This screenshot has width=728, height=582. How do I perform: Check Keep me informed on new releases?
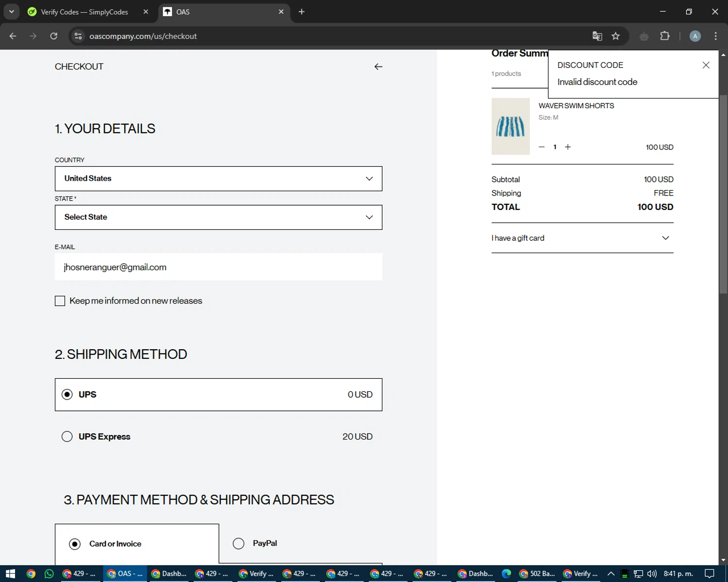(x=60, y=301)
